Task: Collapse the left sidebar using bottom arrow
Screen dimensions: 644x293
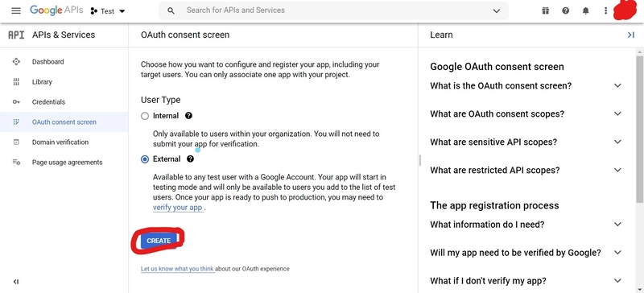Action: click(x=16, y=282)
